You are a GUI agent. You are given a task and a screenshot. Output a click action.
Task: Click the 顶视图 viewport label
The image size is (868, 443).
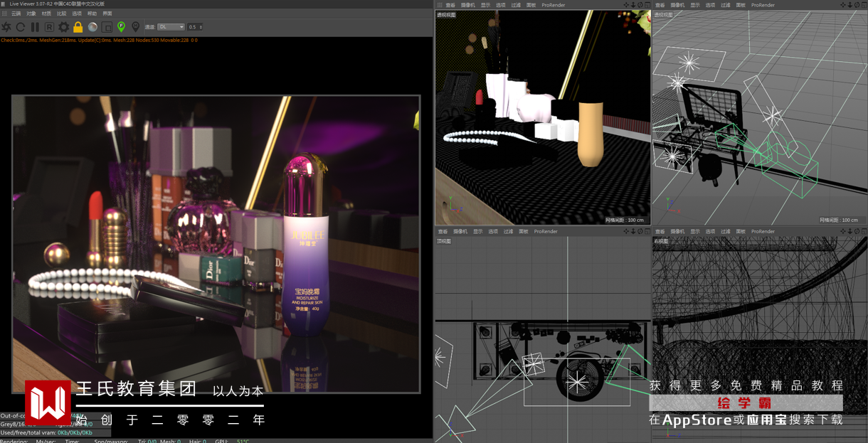(x=443, y=241)
